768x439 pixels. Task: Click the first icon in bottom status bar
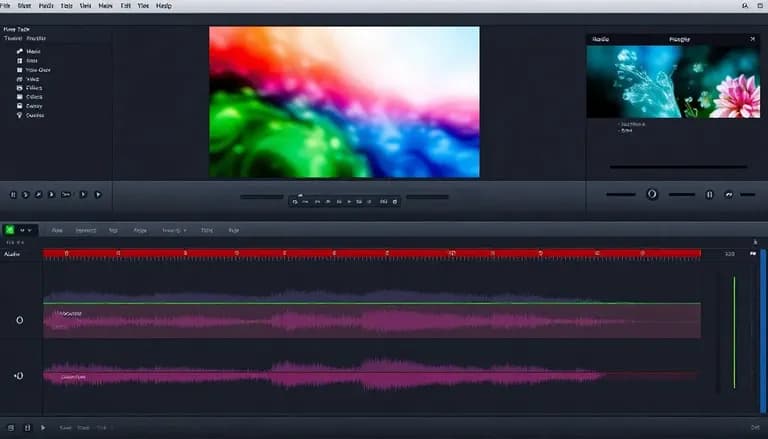coord(11,428)
